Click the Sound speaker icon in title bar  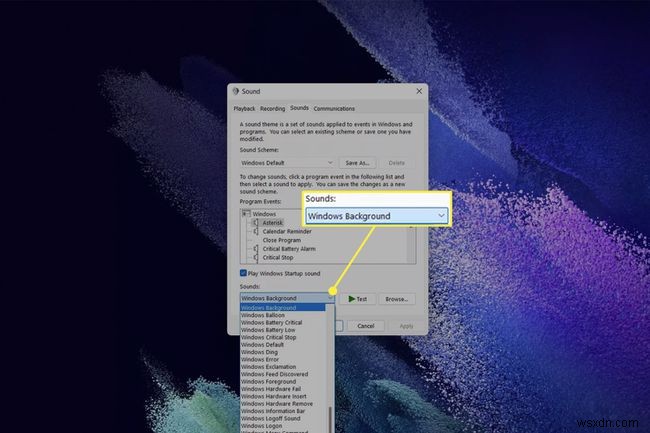tap(236, 91)
